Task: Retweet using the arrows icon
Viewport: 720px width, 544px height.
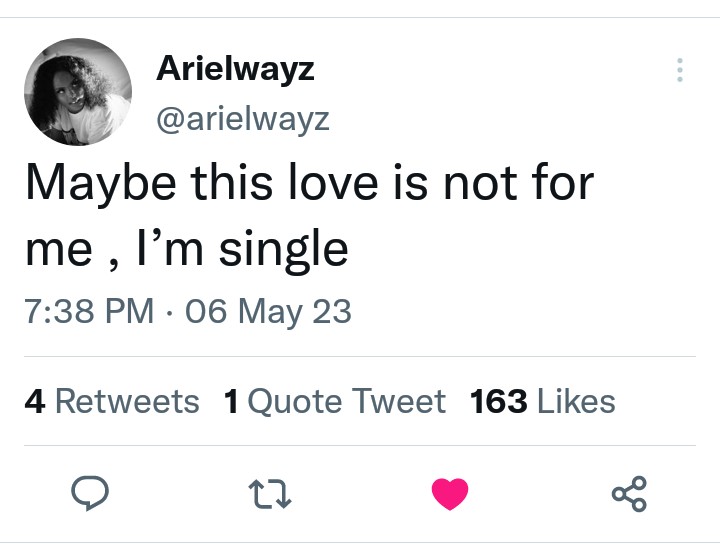Action: [x=270, y=493]
